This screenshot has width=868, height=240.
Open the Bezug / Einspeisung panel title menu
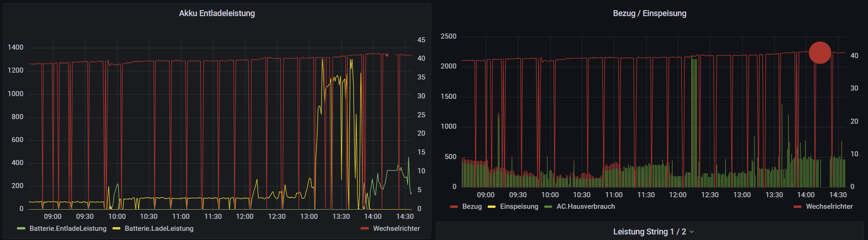pyautogui.click(x=649, y=13)
